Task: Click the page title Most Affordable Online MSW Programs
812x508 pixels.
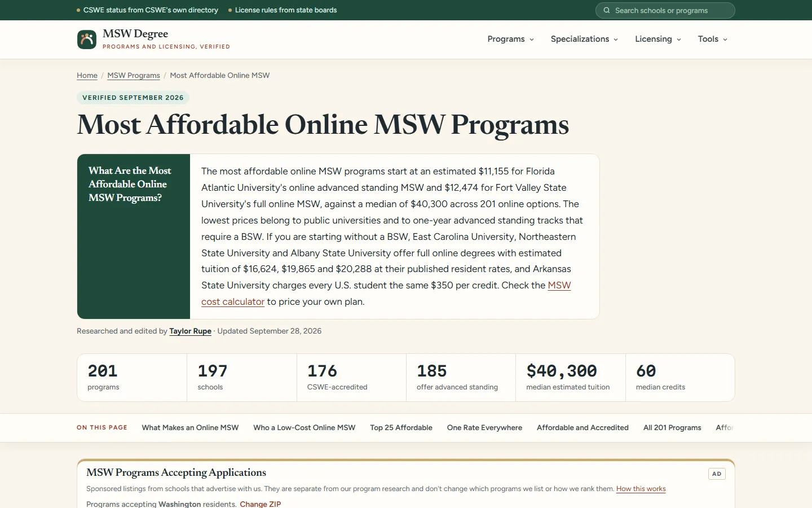Action: [323, 125]
